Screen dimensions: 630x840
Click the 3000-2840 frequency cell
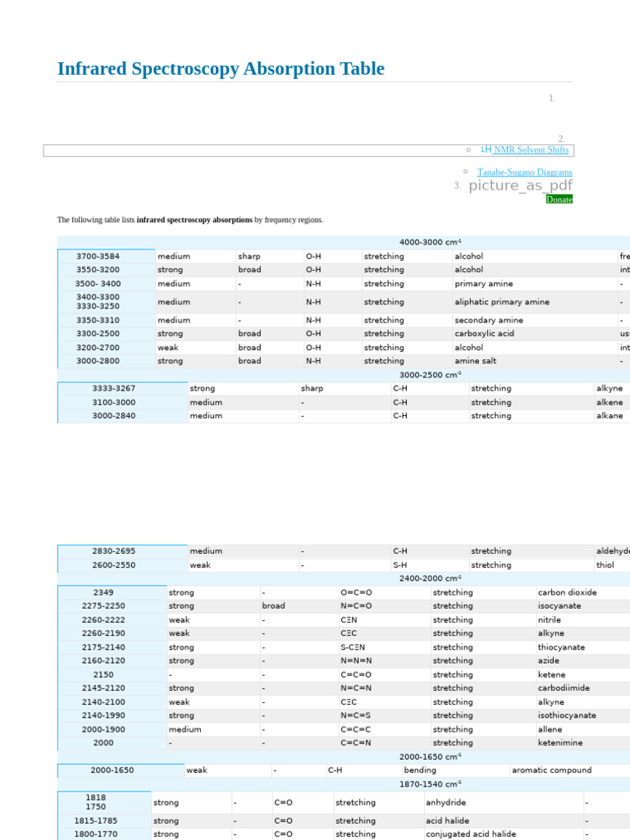point(123,416)
